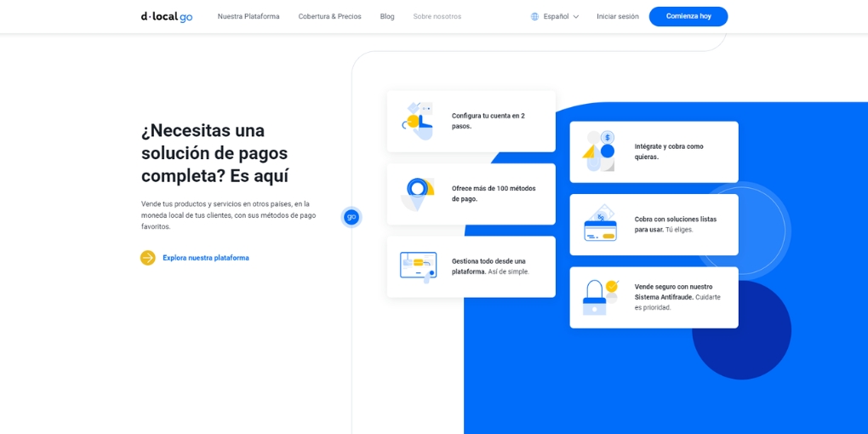Viewport: 868px width, 434px height.
Task: Click the account setup illustration icon
Action: [418, 121]
